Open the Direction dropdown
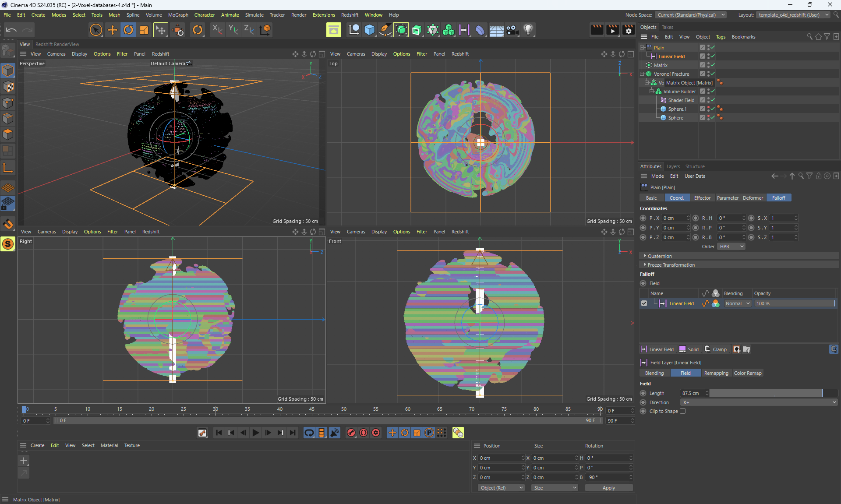The height and width of the screenshot is (504, 841). point(759,402)
